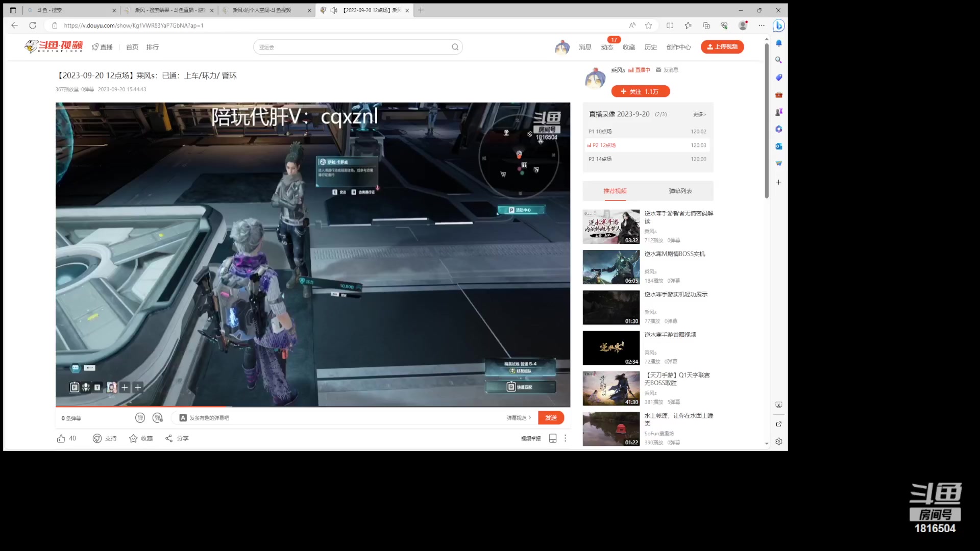Open thumbnail of 天刀手游 Q1天字联赛 video
The width and height of the screenshot is (980, 551).
(611, 388)
